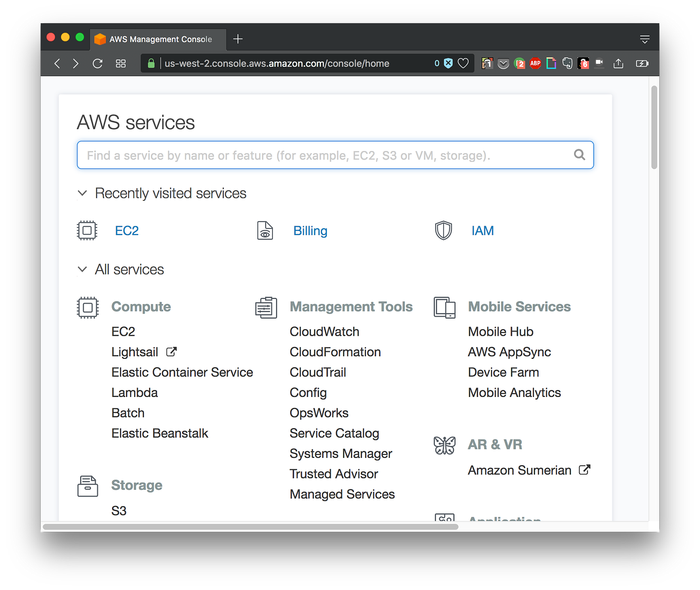Click the browser address bar URL

pyautogui.click(x=277, y=63)
